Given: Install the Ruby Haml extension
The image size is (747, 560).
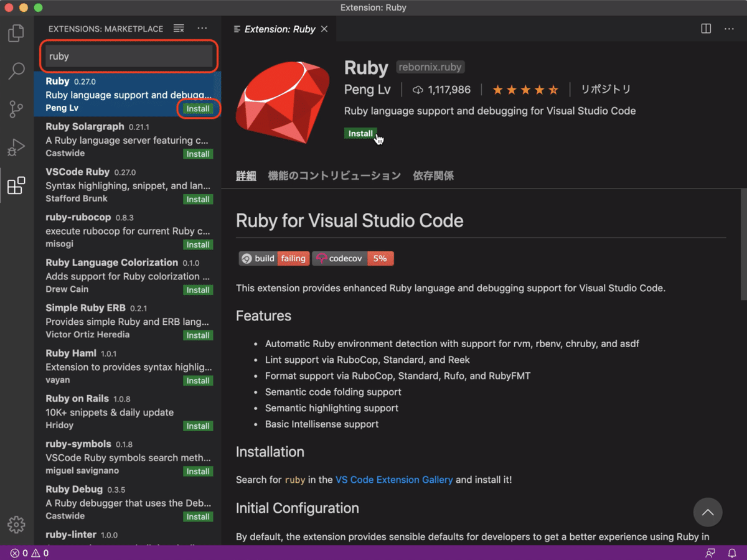Looking at the screenshot, I should click(198, 381).
